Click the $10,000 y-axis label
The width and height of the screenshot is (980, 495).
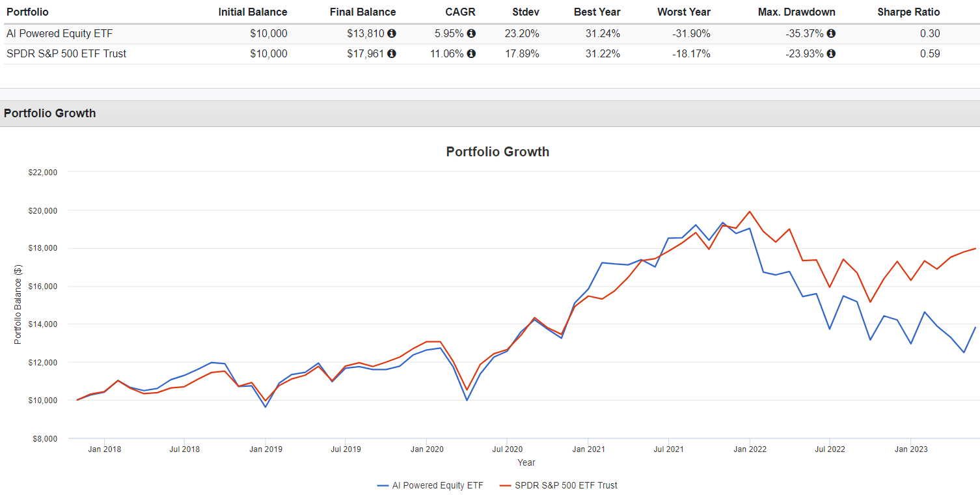click(44, 401)
